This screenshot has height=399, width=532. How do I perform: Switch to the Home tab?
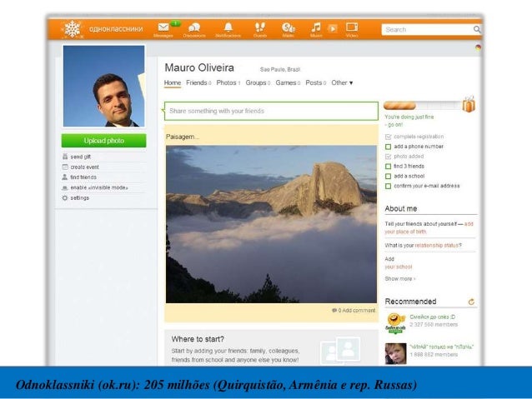[x=173, y=82]
